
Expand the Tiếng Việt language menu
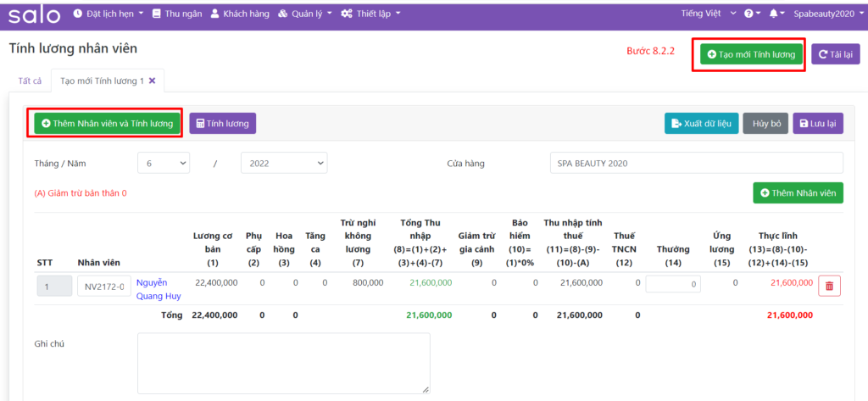click(x=710, y=14)
